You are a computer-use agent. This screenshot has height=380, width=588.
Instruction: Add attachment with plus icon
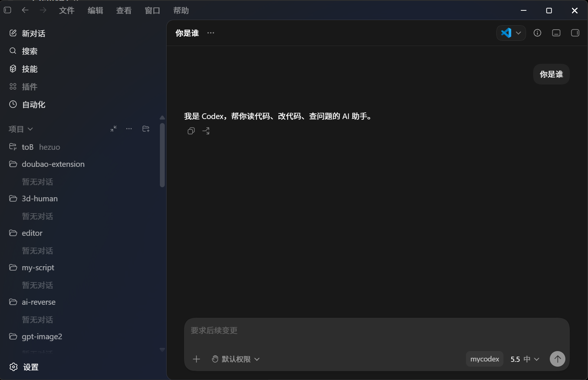(196, 359)
